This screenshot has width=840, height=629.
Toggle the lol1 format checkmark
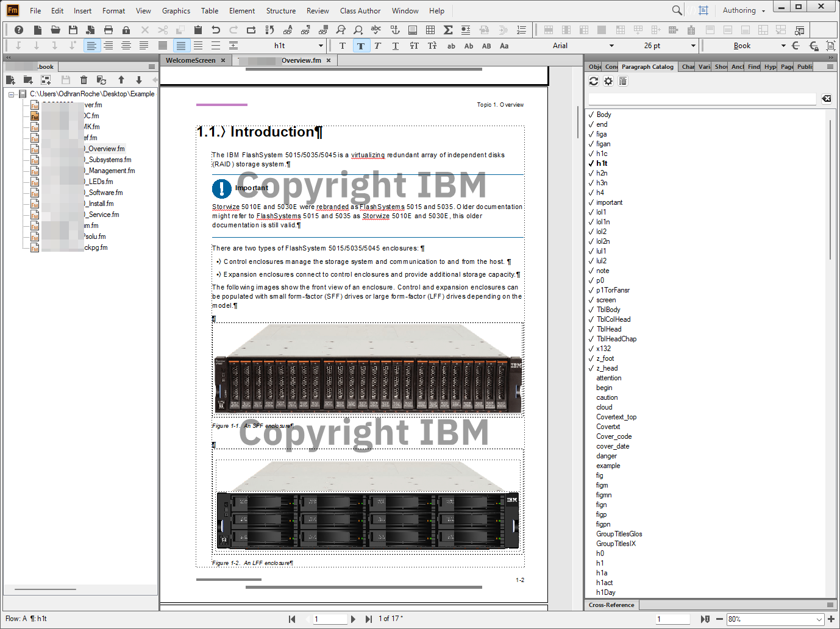tap(591, 212)
